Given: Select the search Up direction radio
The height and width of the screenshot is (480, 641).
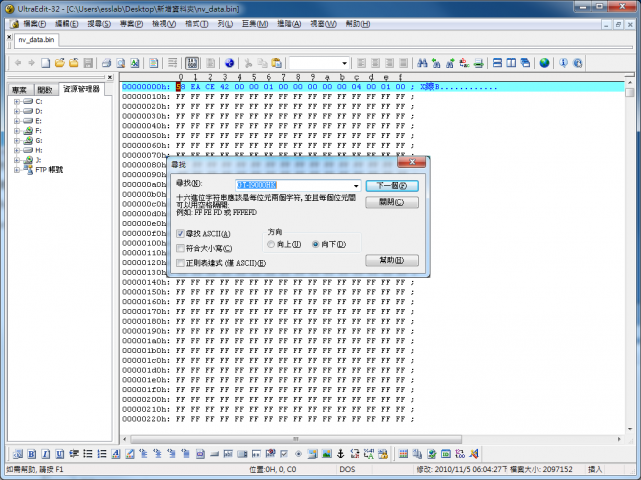Looking at the screenshot, I should coord(271,244).
